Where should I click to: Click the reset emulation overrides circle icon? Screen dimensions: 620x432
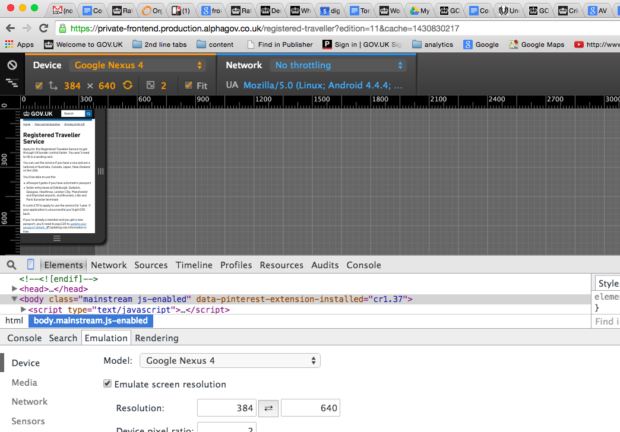(x=12, y=65)
